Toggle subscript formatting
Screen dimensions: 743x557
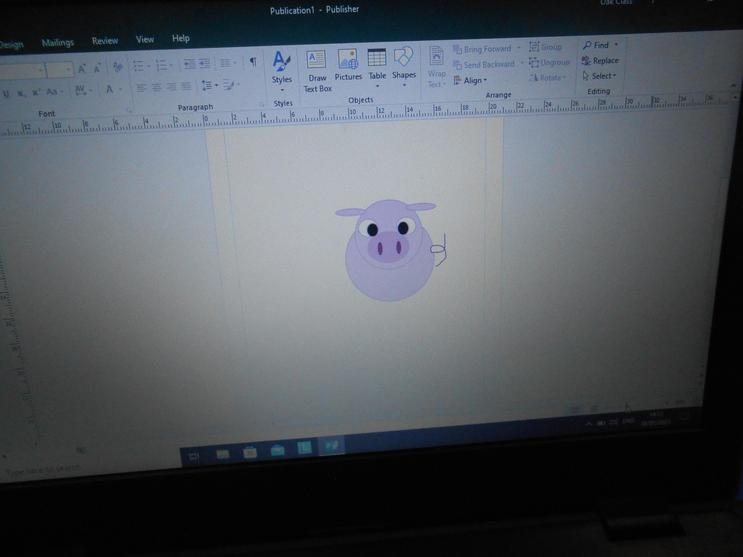pyautogui.click(x=21, y=93)
